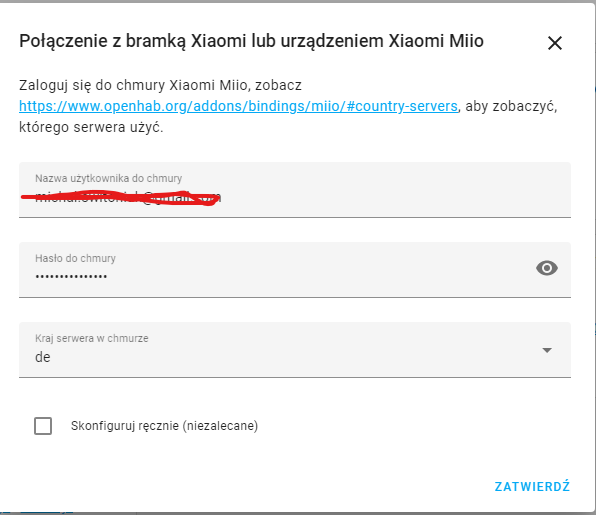The width and height of the screenshot is (596, 515).
Task: Open the Kraj serwera w chmurze dropdown
Action: pyautogui.click(x=295, y=350)
